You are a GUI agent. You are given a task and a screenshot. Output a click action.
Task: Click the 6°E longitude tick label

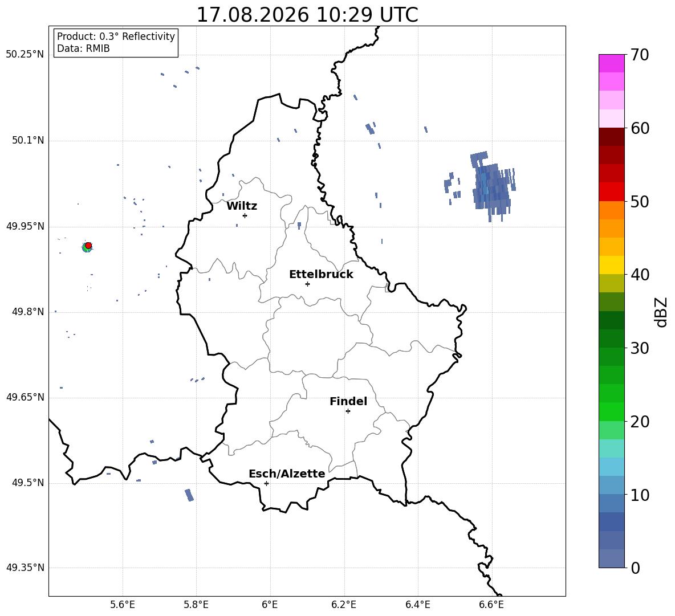[270, 605]
